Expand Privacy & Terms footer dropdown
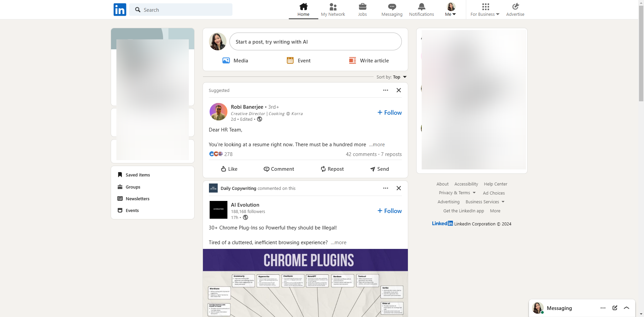 457,193
